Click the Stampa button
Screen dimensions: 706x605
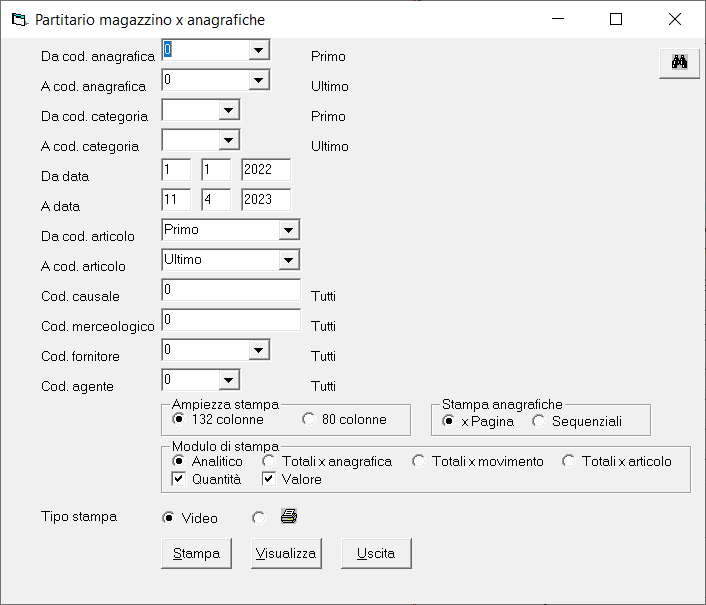click(x=196, y=553)
